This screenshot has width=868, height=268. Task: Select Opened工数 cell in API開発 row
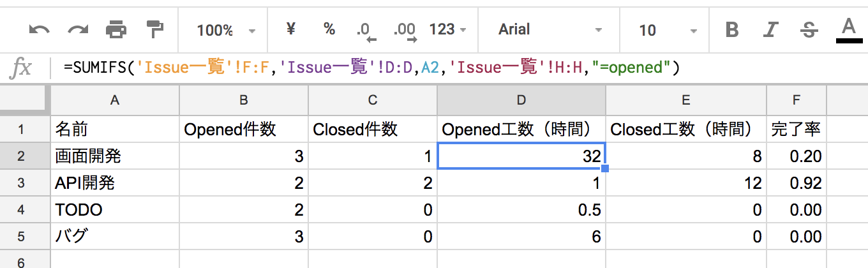point(521,183)
